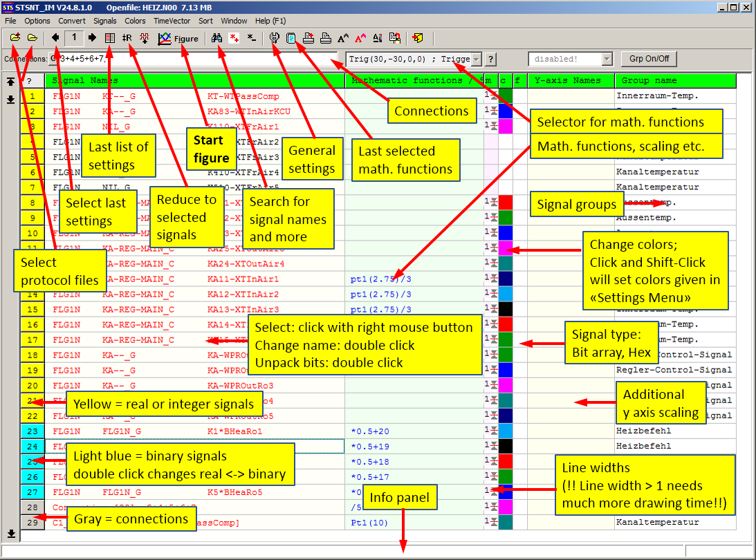This screenshot has height=560, width=756.
Task: Open the math functions selector dropdown
Action: tap(477, 59)
